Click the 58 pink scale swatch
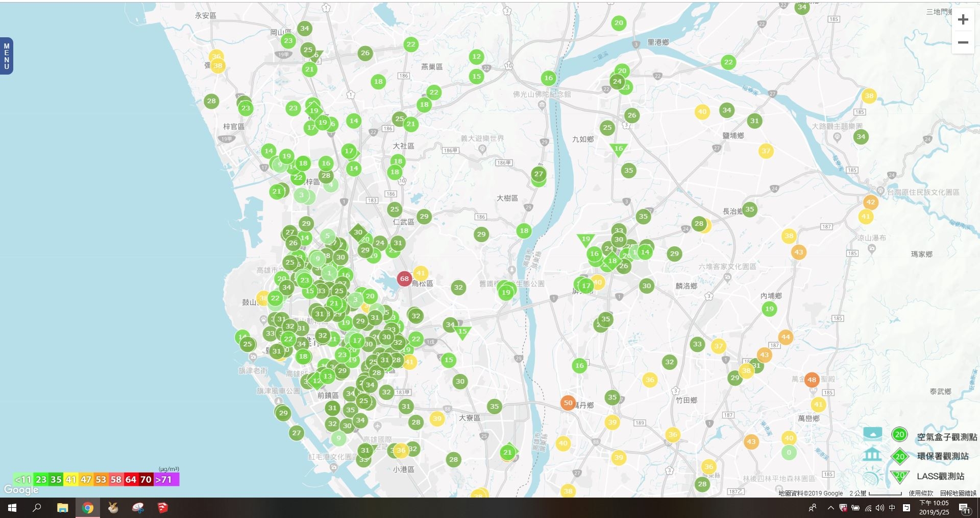Viewport: 980px width, 518px height. (x=116, y=480)
